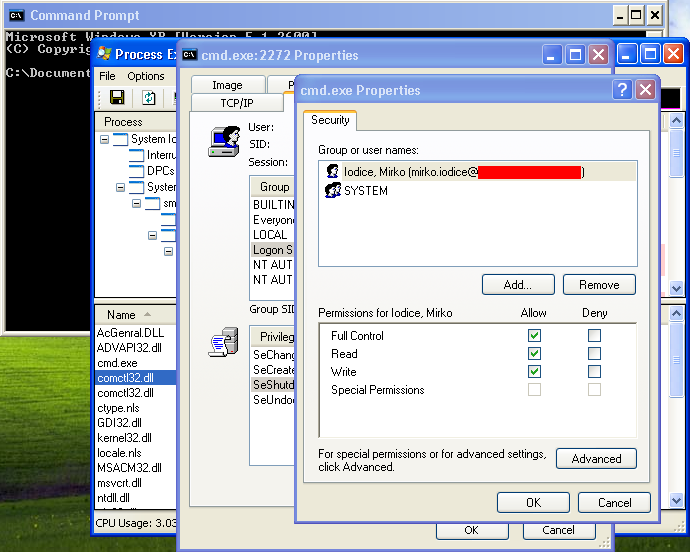Viewport: 690px width, 552px height.
Task: Click the Process column header
Action: [x=136, y=121]
